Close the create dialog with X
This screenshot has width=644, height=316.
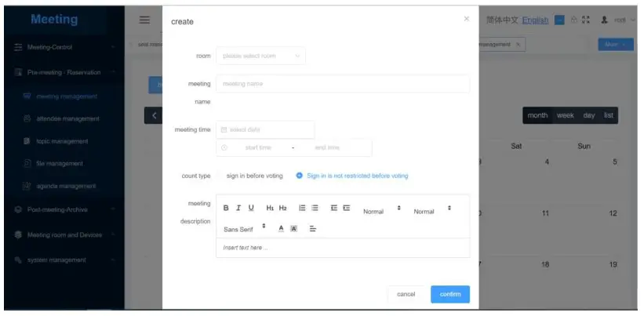point(466,19)
